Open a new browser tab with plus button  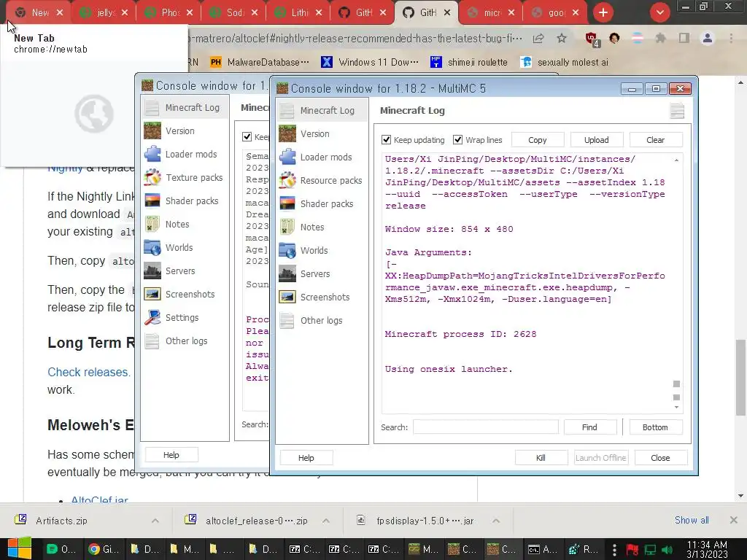click(x=603, y=12)
